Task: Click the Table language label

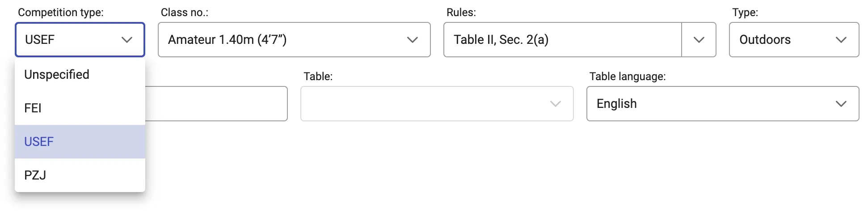Action: (x=627, y=77)
